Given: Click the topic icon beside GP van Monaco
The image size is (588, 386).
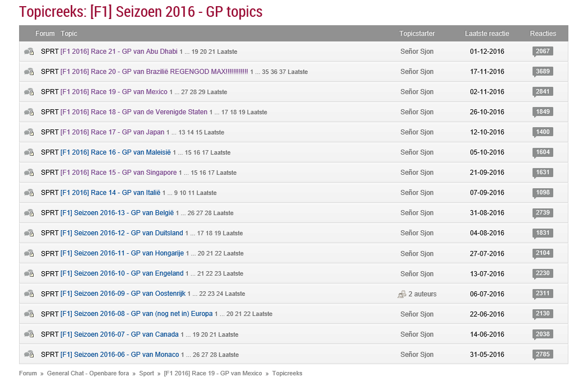Looking at the screenshot, I should tap(29, 355).
